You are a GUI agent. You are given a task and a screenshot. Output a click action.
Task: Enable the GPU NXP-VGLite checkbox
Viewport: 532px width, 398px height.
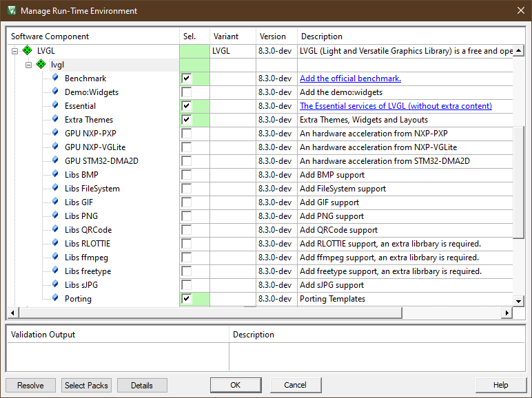click(186, 147)
